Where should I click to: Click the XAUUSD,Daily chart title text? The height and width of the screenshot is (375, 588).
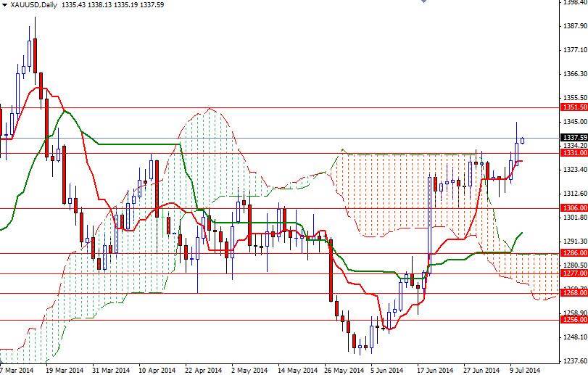pyautogui.click(x=33, y=5)
